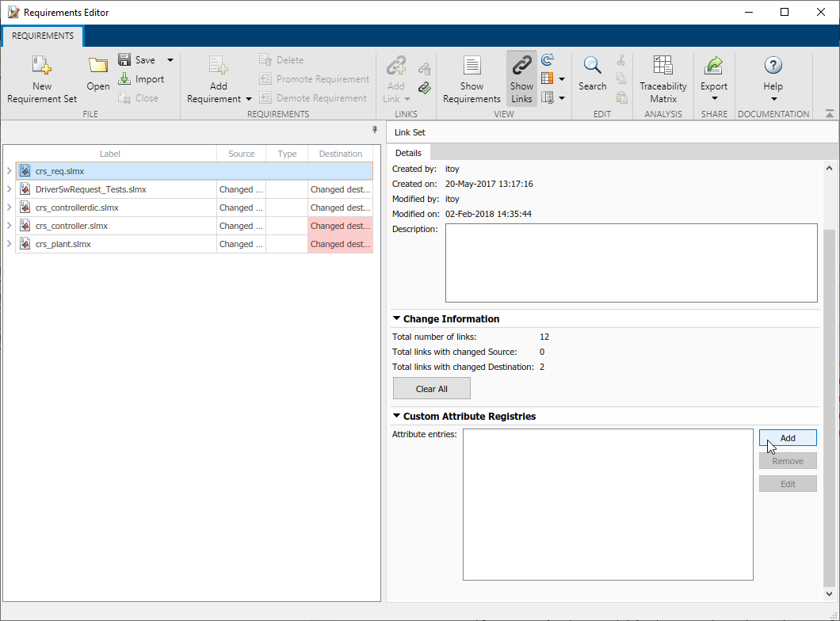Collapse the Custom Attribute Registries section
The width and height of the screenshot is (840, 621).
(x=396, y=416)
